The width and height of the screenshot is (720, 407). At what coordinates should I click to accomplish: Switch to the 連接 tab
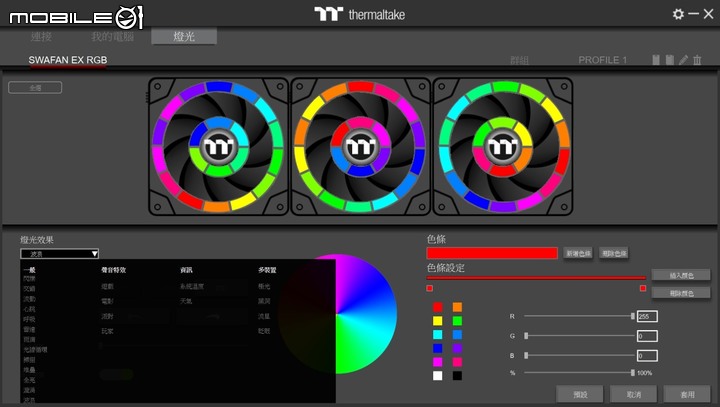click(x=41, y=36)
